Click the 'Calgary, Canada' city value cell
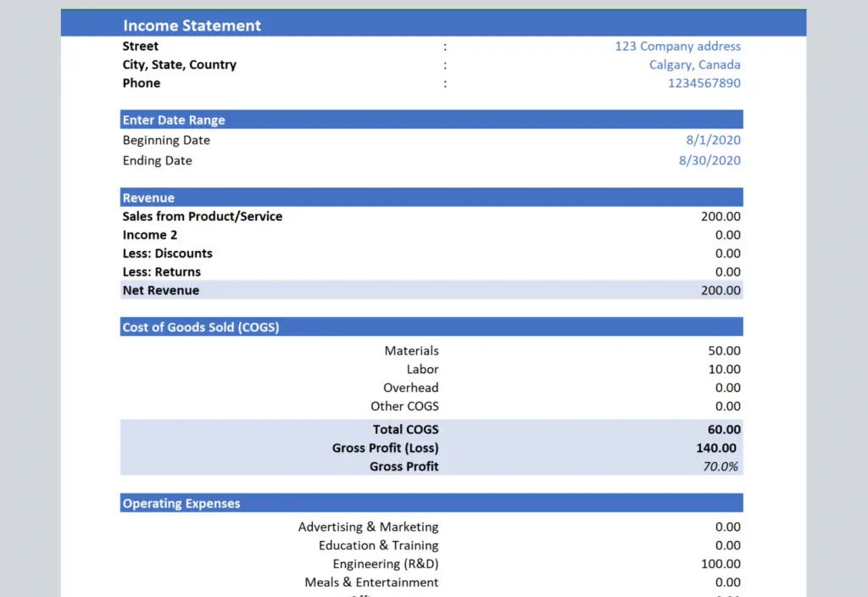The width and height of the screenshot is (868, 597). (694, 65)
